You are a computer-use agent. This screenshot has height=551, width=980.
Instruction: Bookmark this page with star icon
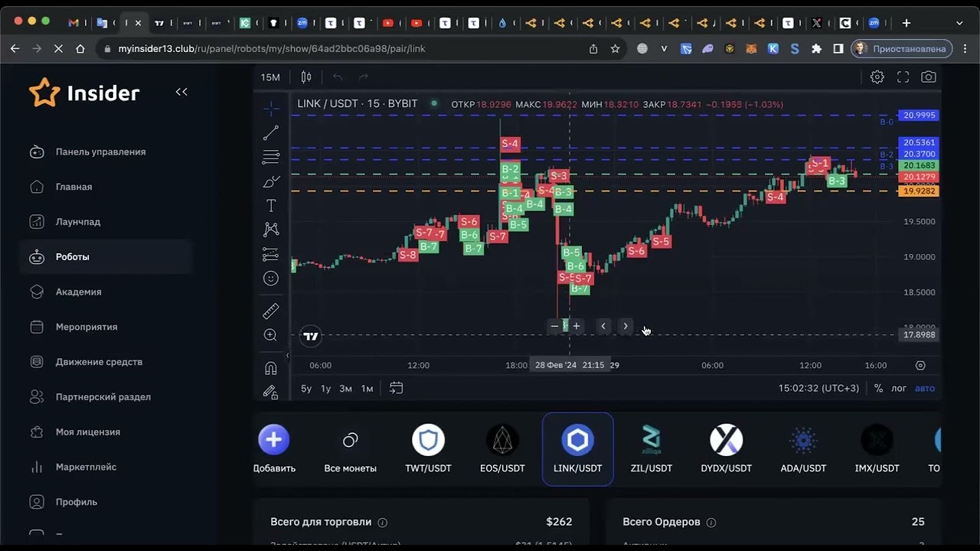click(x=615, y=48)
